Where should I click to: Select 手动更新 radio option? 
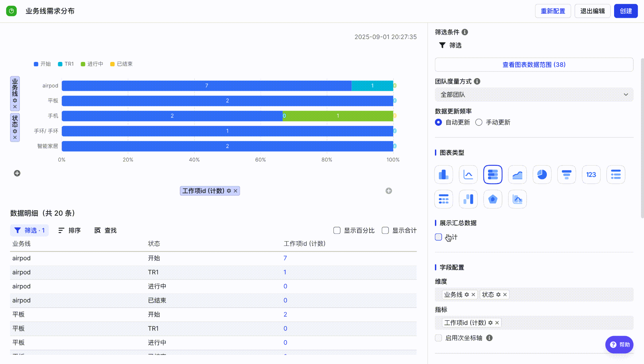(x=479, y=122)
